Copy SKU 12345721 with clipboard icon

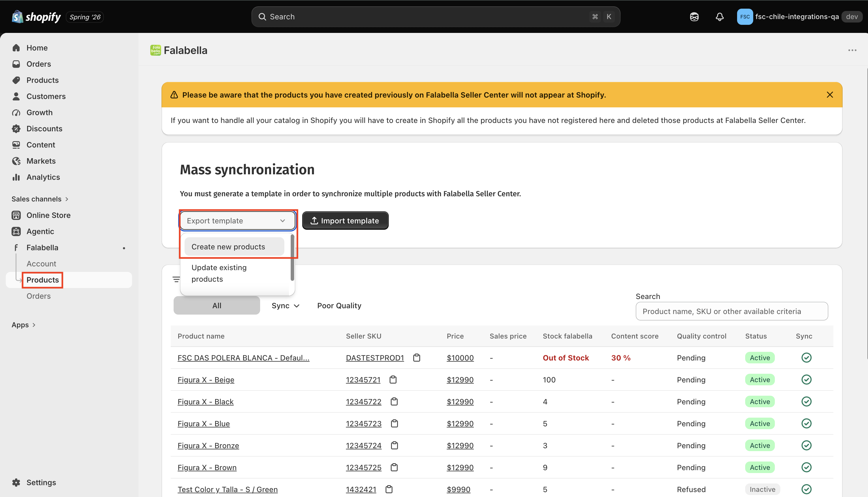[x=393, y=380]
